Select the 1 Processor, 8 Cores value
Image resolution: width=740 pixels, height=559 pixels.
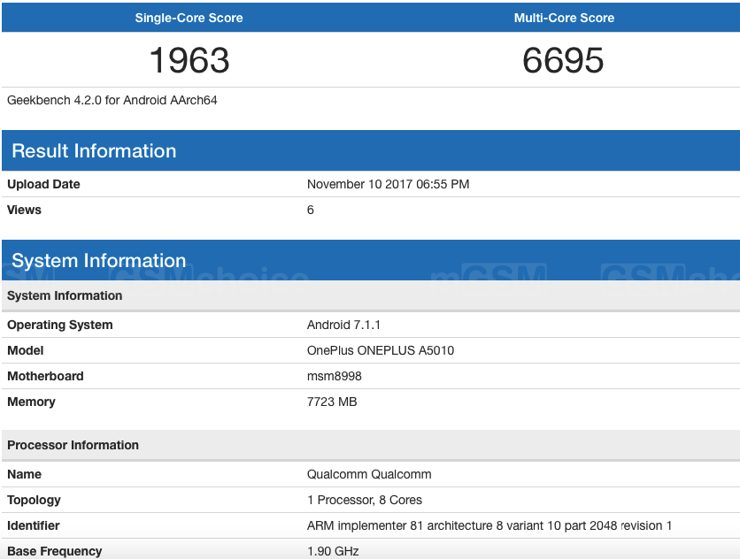tap(364, 500)
